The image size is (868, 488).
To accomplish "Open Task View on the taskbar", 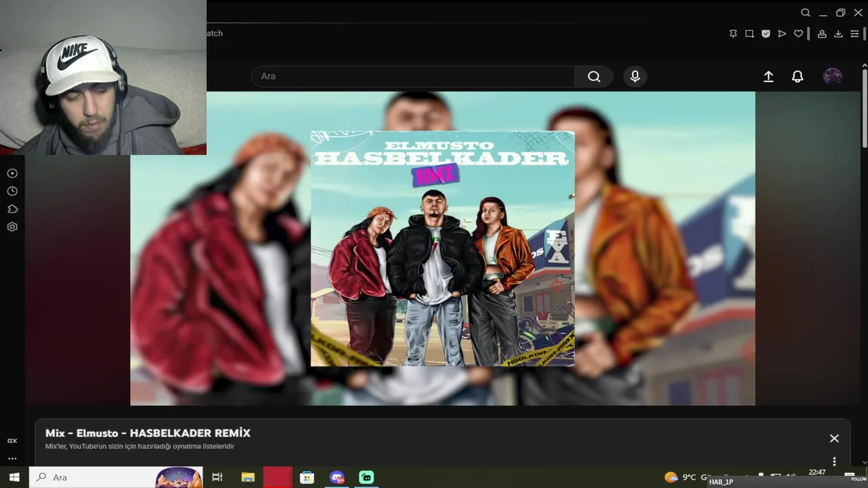I will pos(217,477).
